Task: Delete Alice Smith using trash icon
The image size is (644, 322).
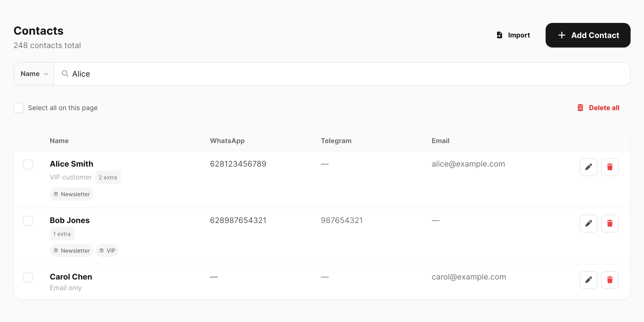Action: pyautogui.click(x=610, y=167)
